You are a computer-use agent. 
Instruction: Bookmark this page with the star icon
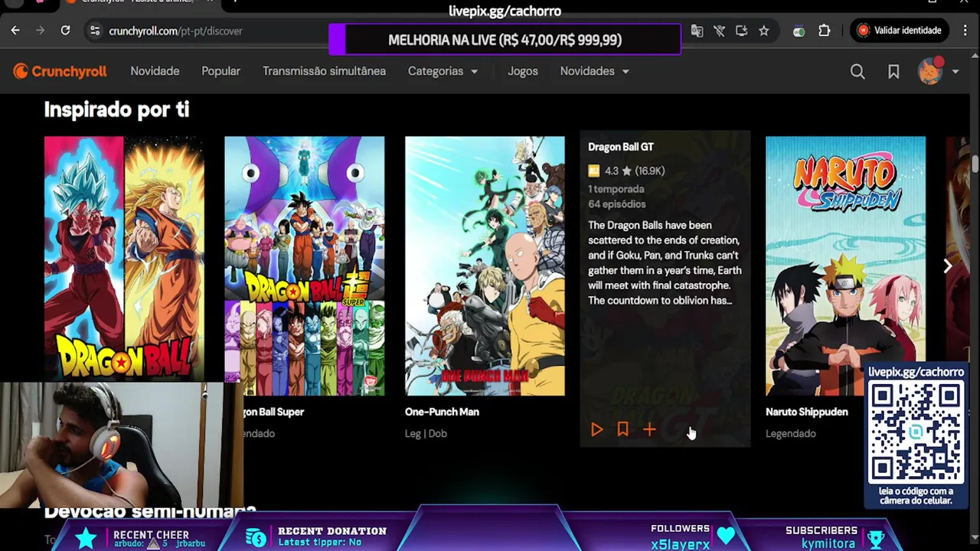tap(763, 31)
